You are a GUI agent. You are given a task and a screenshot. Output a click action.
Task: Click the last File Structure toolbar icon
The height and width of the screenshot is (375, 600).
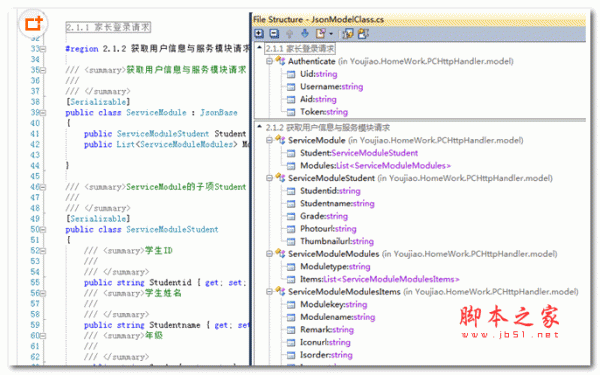click(x=363, y=34)
